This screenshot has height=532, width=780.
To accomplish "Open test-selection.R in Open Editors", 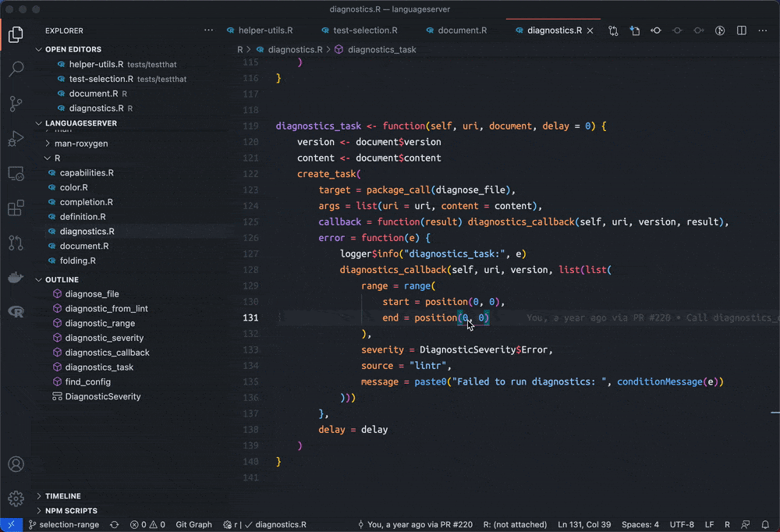I will pos(101,79).
